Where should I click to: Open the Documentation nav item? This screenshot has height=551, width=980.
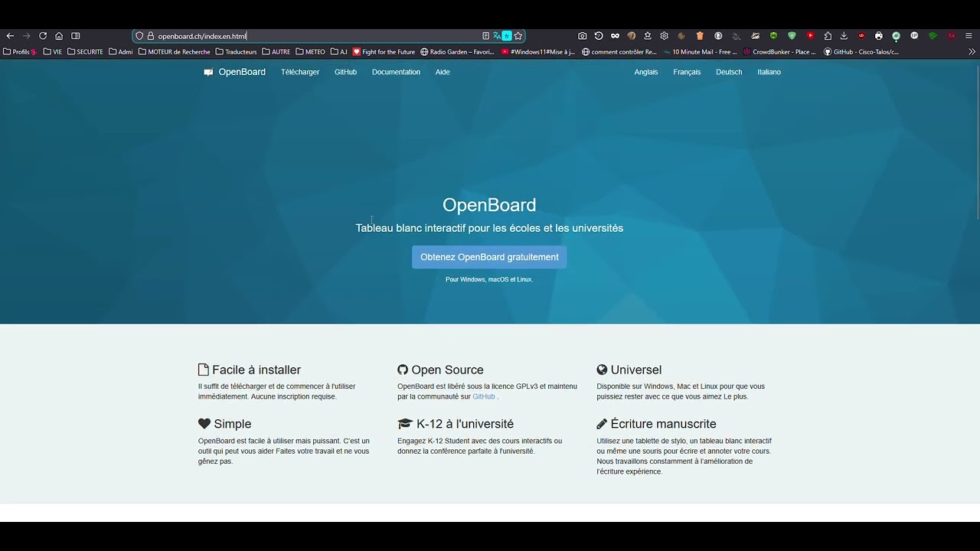click(x=396, y=72)
